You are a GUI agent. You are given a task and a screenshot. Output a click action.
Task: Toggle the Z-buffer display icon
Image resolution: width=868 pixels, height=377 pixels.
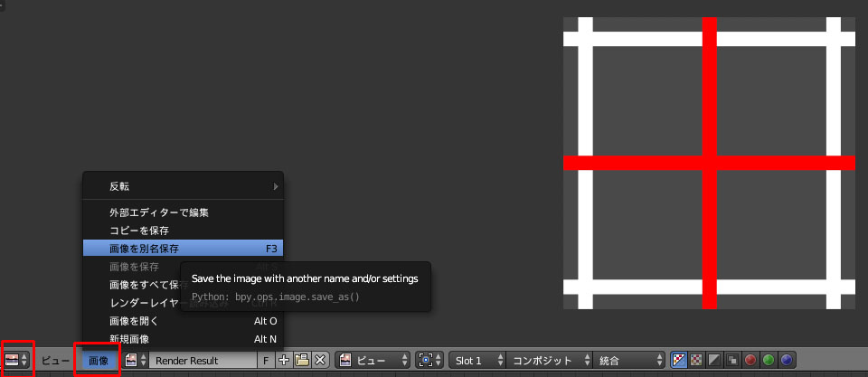click(731, 361)
